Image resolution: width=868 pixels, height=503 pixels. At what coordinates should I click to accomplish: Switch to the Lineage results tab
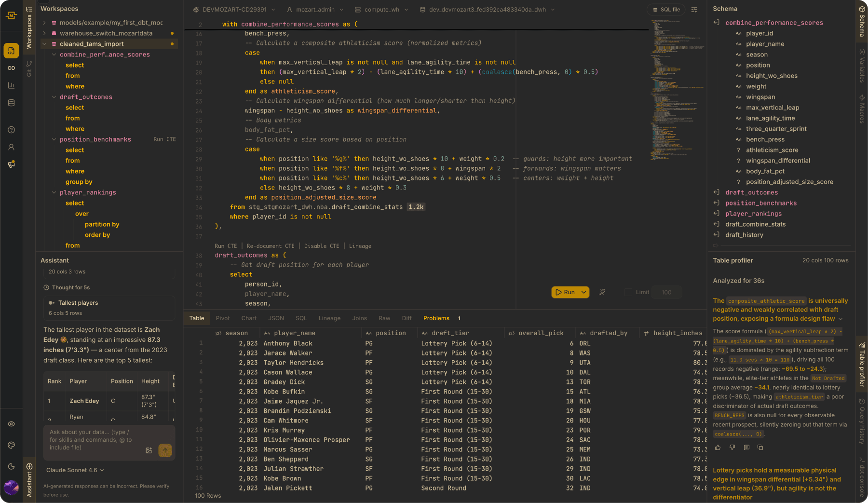(x=329, y=318)
